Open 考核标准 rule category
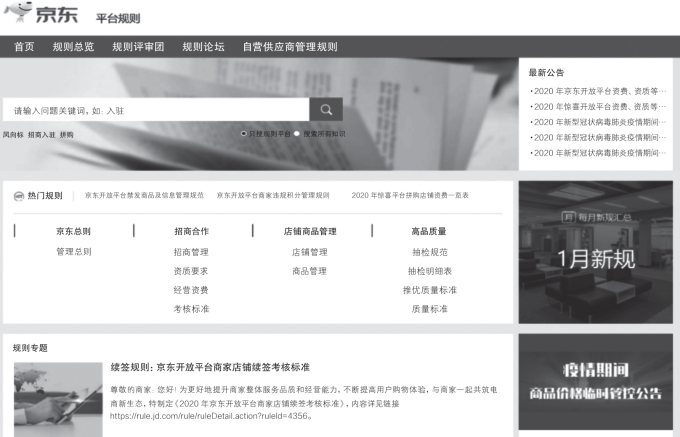The height and width of the screenshot is (437, 680). tap(191, 309)
